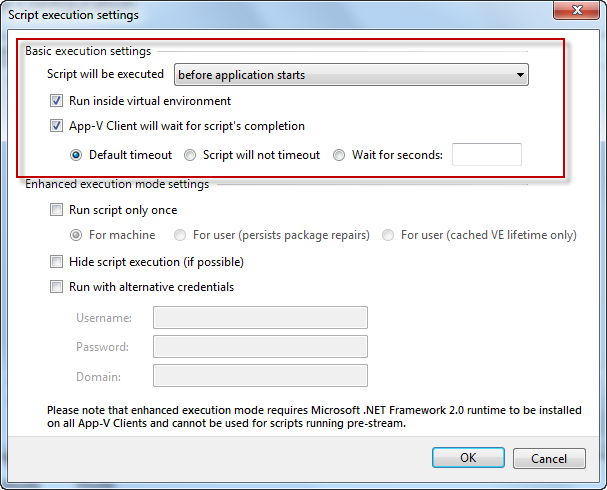Open the 'Script will be executed' dropdown
The height and width of the screenshot is (490, 607).
[520, 75]
